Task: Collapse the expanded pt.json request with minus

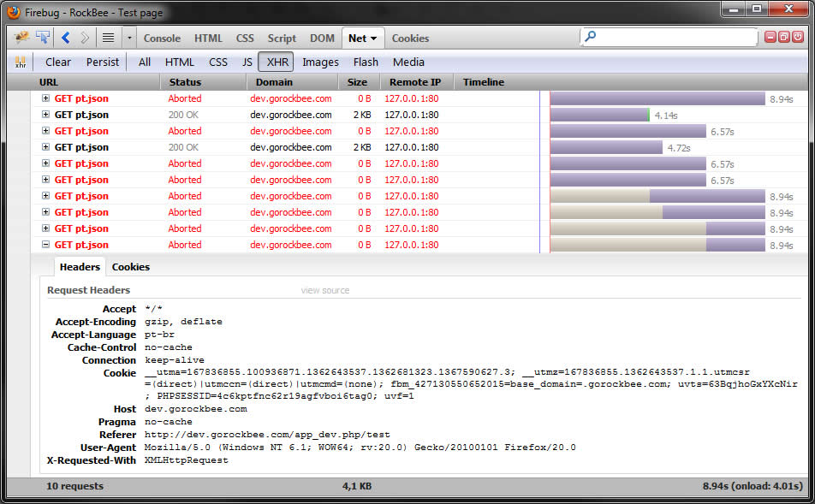Action: click(45, 244)
